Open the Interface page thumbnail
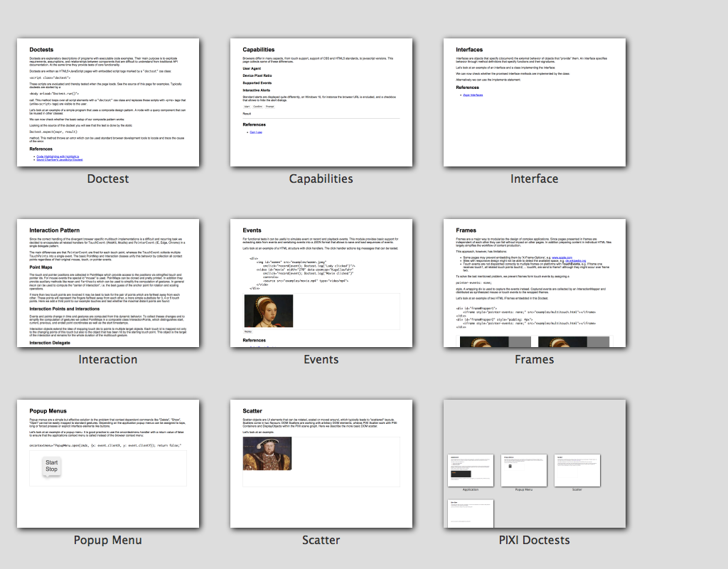 535,102
